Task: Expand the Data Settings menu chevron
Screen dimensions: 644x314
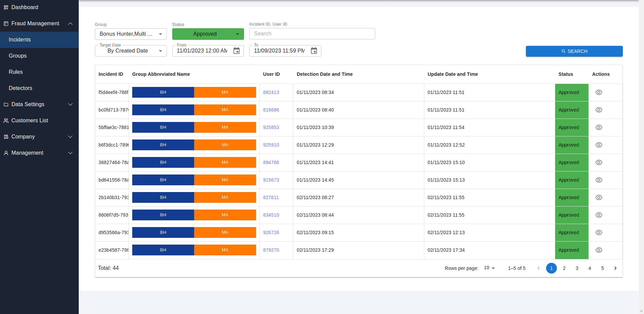Action: pyautogui.click(x=70, y=104)
